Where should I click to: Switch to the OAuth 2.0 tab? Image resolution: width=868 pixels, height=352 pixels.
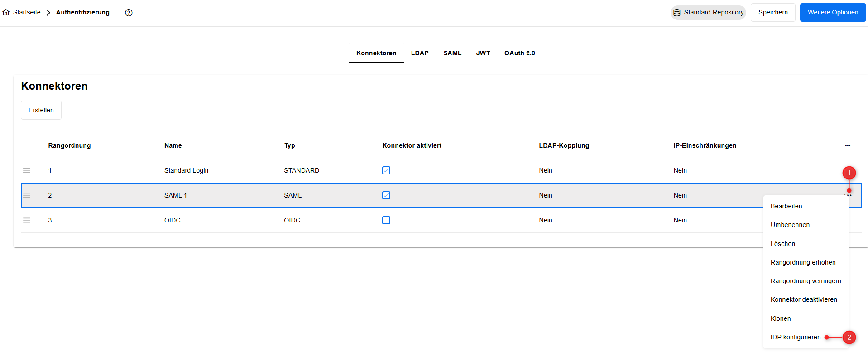coord(519,53)
